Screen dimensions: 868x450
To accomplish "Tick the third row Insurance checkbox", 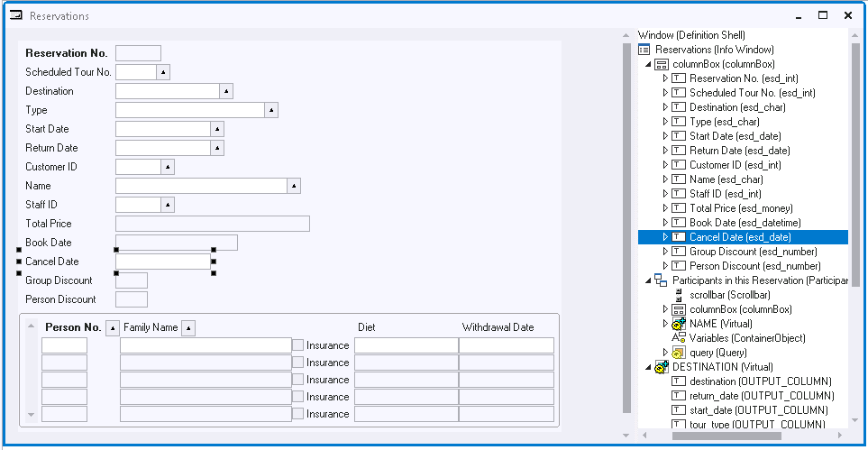I will tap(298, 380).
